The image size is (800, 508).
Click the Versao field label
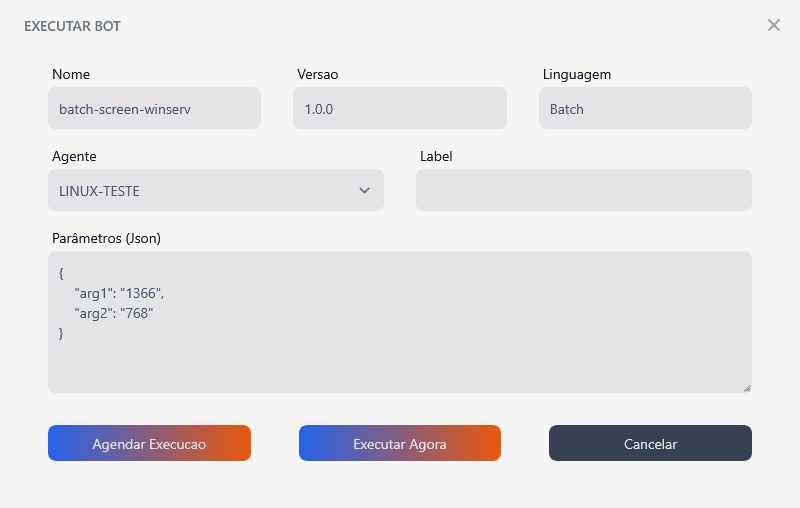tap(319, 75)
